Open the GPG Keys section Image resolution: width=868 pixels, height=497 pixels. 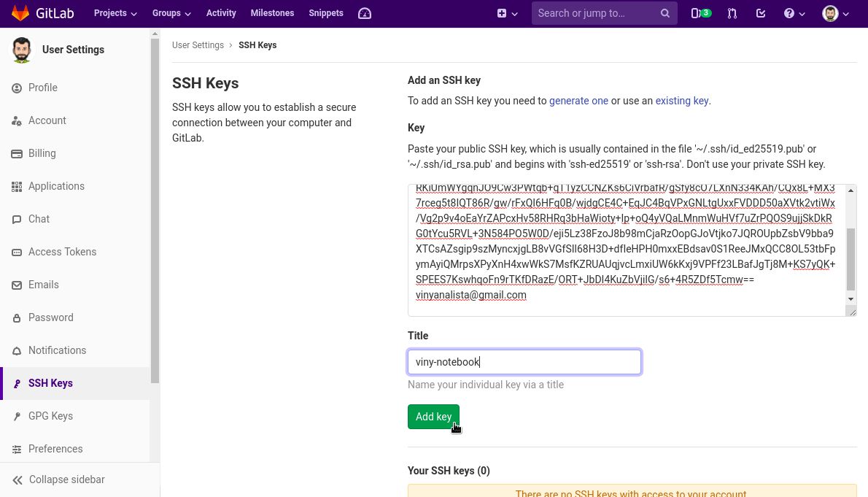(x=50, y=416)
